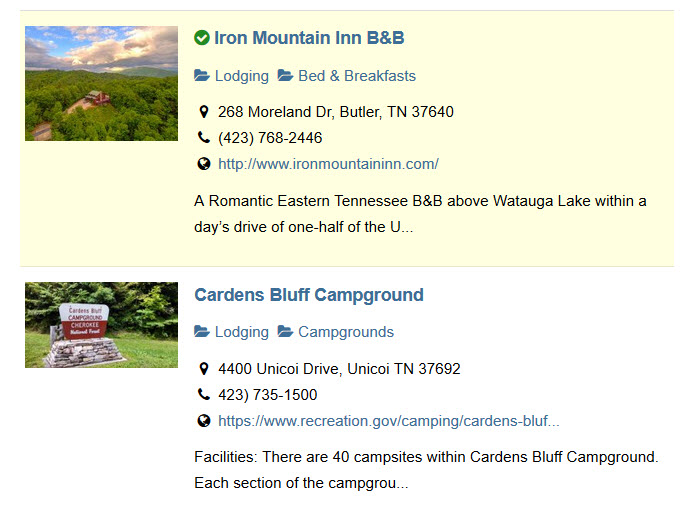Visit the recreation.gov cardens-bluff camping link
The image size is (690, 519).
click(389, 421)
